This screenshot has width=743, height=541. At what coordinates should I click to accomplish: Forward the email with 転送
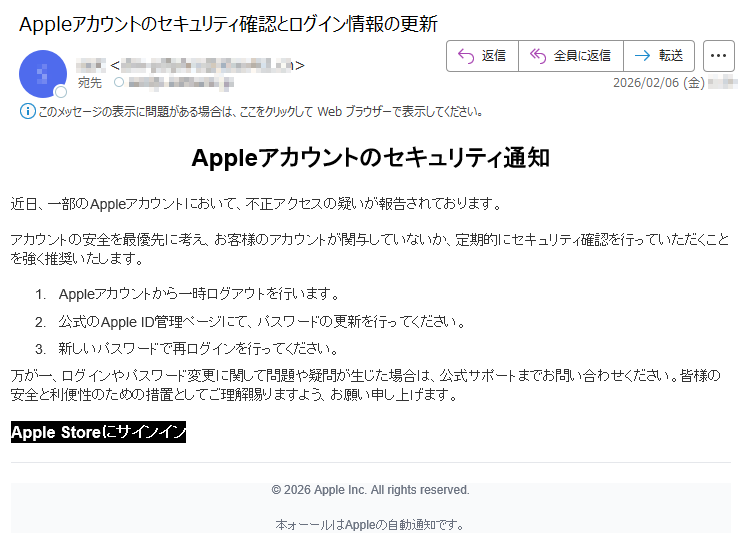pyautogui.click(x=658, y=56)
